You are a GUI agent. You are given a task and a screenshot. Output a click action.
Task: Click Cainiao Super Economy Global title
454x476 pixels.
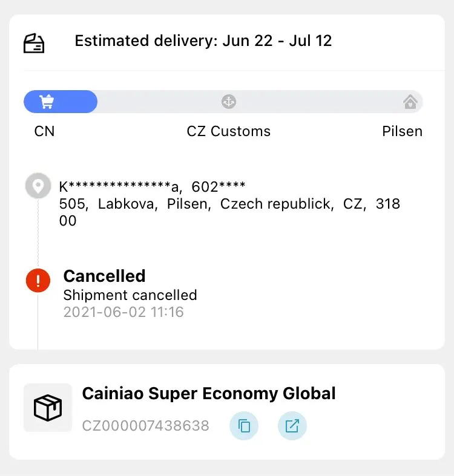(209, 393)
